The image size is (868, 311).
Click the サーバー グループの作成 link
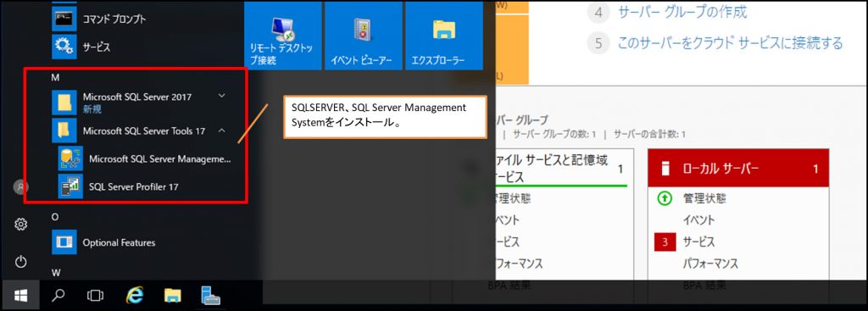682,12
